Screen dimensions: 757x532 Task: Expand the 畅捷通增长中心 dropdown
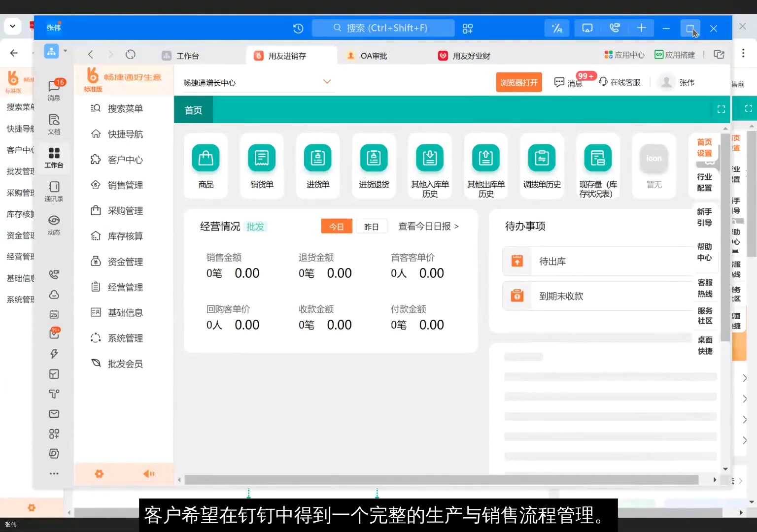(x=327, y=81)
